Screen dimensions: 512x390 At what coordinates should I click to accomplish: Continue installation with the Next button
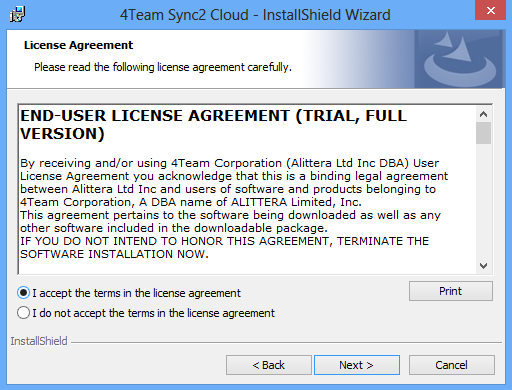(x=357, y=365)
